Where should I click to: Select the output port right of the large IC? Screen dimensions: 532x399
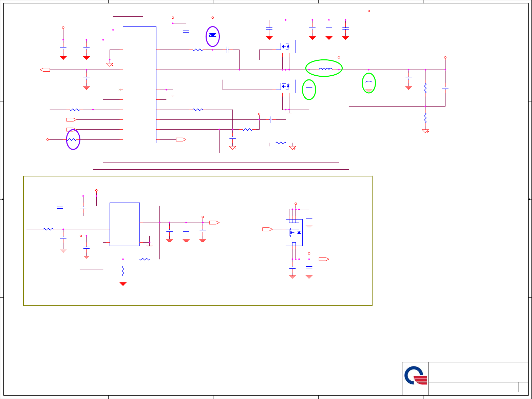tap(181, 139)
